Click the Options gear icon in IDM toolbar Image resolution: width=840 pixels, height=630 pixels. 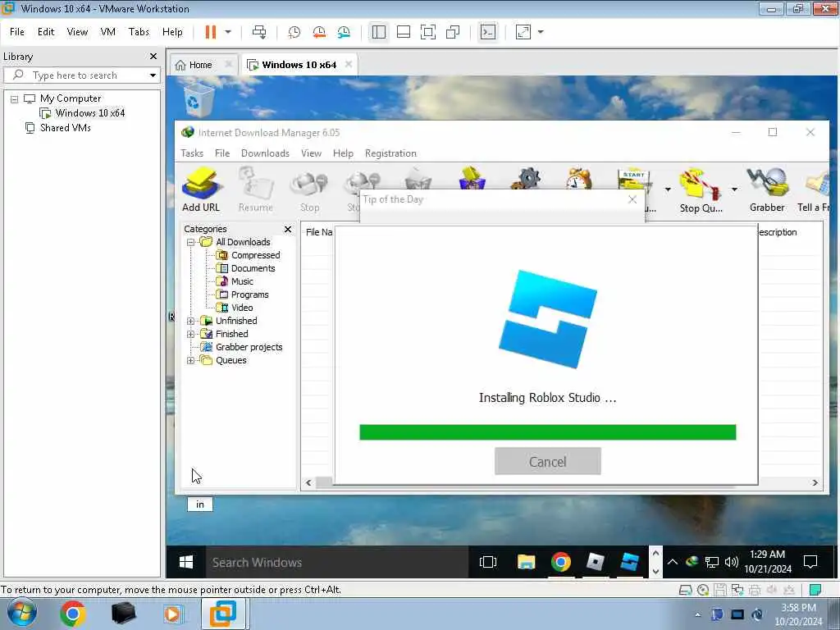[x=526, y=178]
